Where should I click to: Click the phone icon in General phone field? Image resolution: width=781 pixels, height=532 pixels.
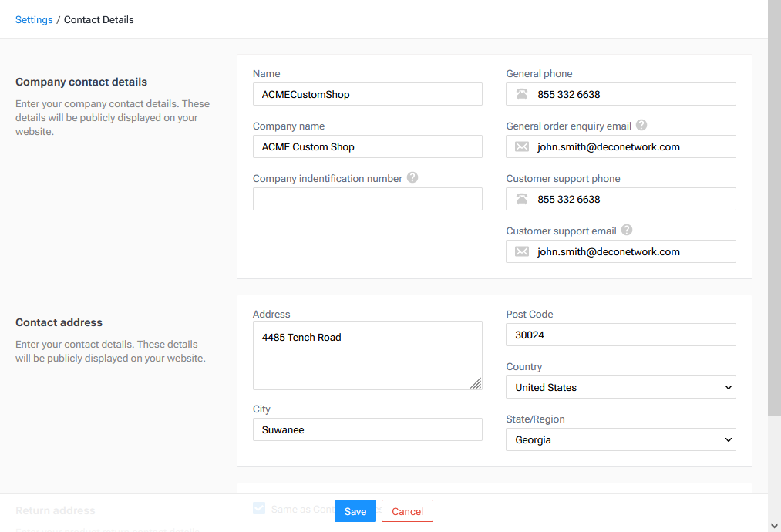pyautogui.click(x=522, y=94)
